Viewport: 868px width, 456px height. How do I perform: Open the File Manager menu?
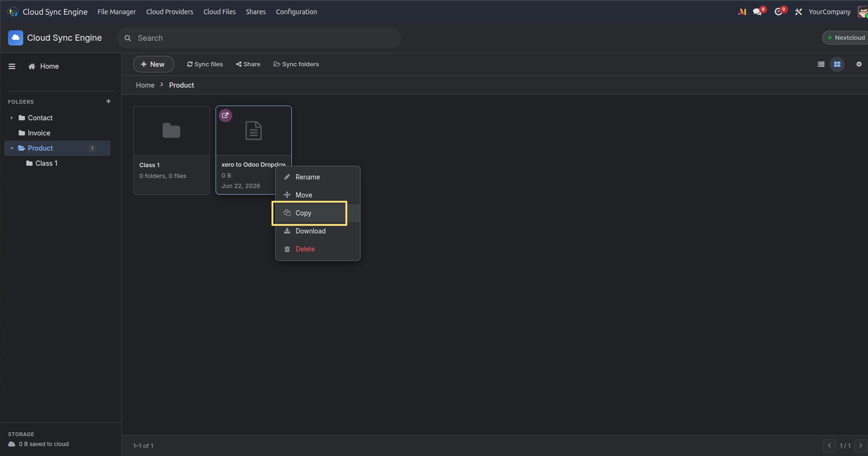click(117, 12)
